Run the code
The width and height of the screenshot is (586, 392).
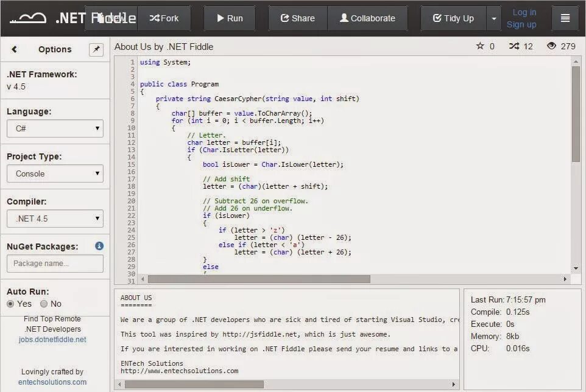(230, 18)
